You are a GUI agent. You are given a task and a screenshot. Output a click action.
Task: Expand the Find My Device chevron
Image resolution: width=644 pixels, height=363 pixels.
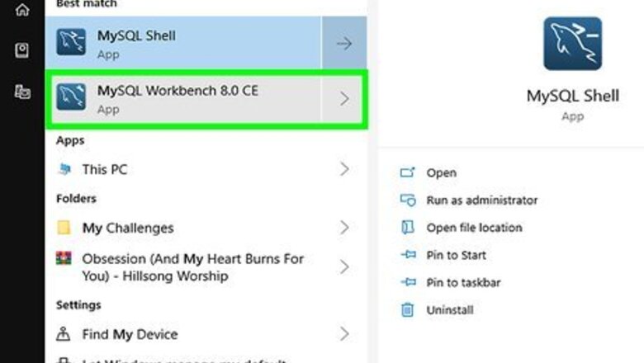coord(344,334)
